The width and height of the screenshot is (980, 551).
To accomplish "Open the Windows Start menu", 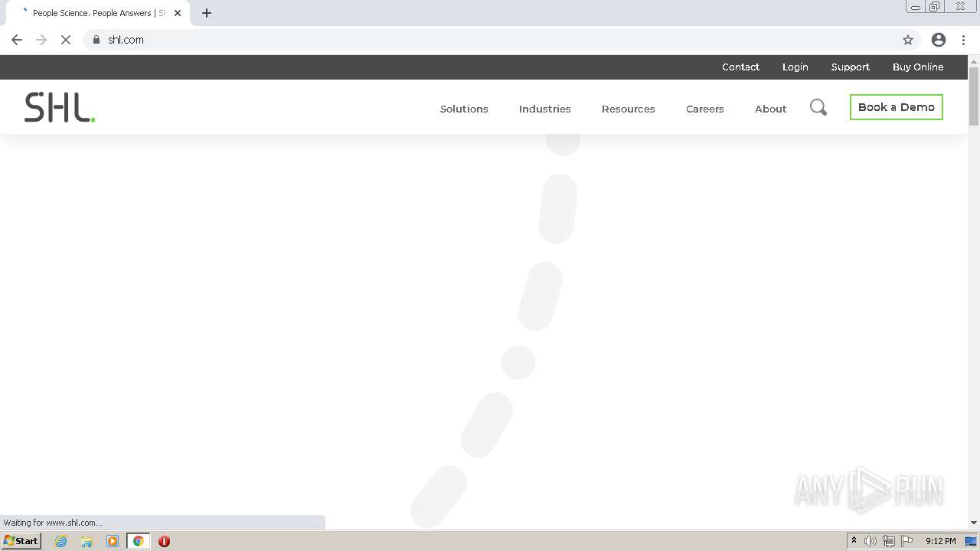I will click(21, 540).
